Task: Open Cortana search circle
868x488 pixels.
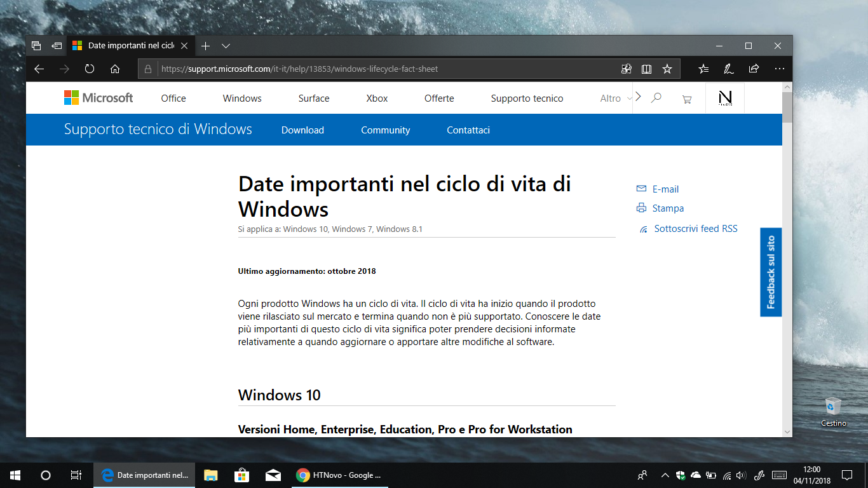Action: pyautogui.click(x=46, y=475)
